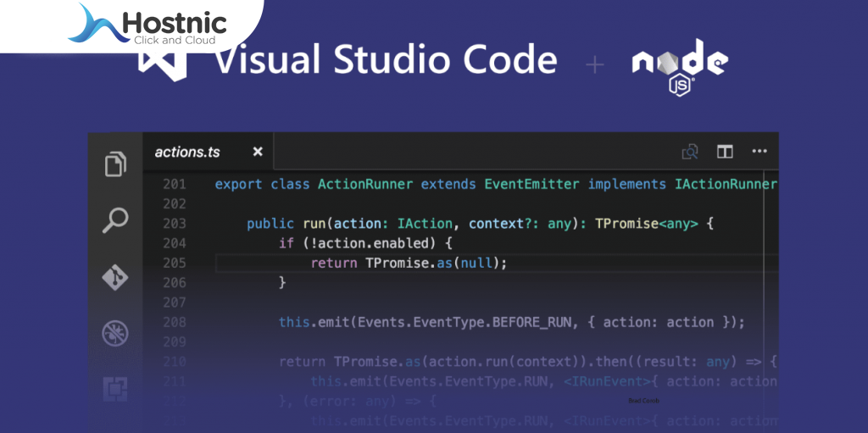Click ActionRunner class name on line 201
This screenshot has height=433, width=868.
click(x=365, y=184)
